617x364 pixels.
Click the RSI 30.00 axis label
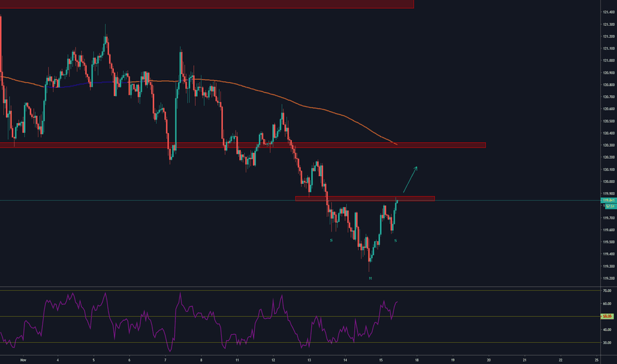tap(607, 342)
